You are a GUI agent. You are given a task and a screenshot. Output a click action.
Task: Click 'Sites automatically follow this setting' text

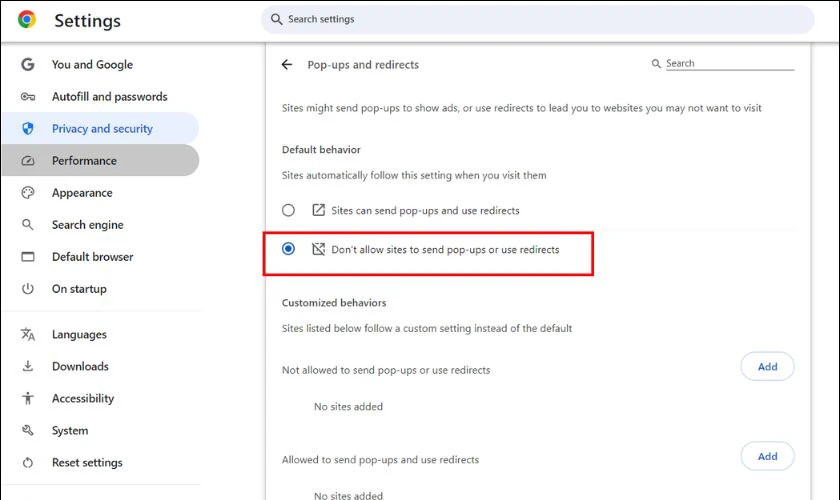click(414, 175)
